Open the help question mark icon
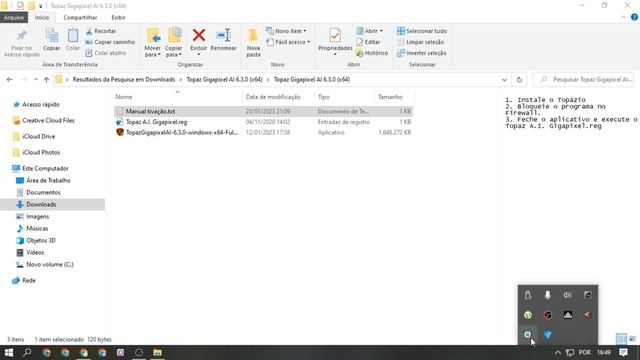Image resolution: width=640 pixels, height=360 pixels. (634, 17)
